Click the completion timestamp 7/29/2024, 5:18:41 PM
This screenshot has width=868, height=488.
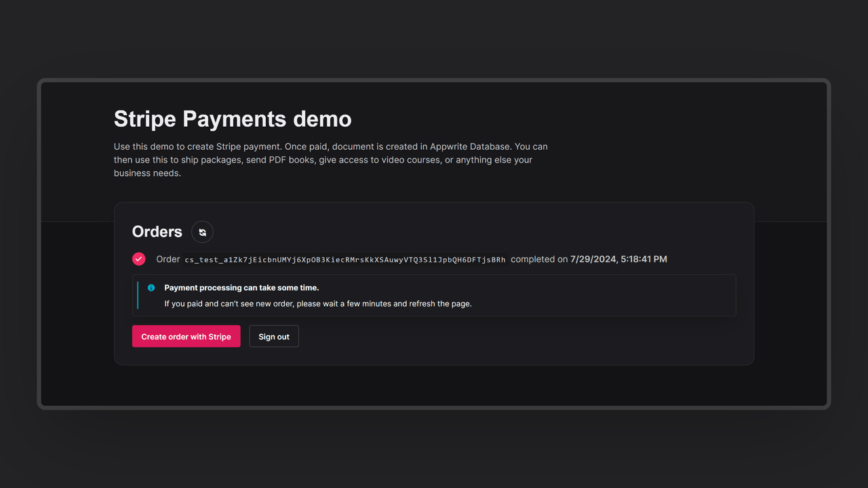618,259
